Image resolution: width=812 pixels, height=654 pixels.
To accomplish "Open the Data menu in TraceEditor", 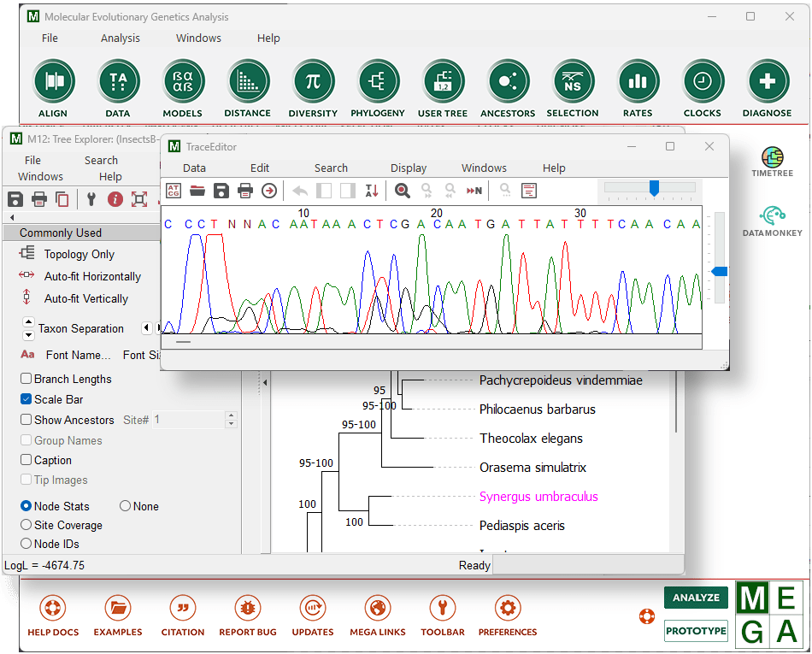I will pyautogui.click(x=194, y=168).
